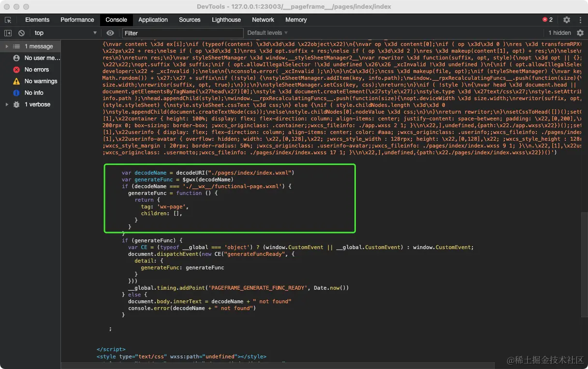
Task: Select the No info sidebar row
Action: [x=30, y=93]
